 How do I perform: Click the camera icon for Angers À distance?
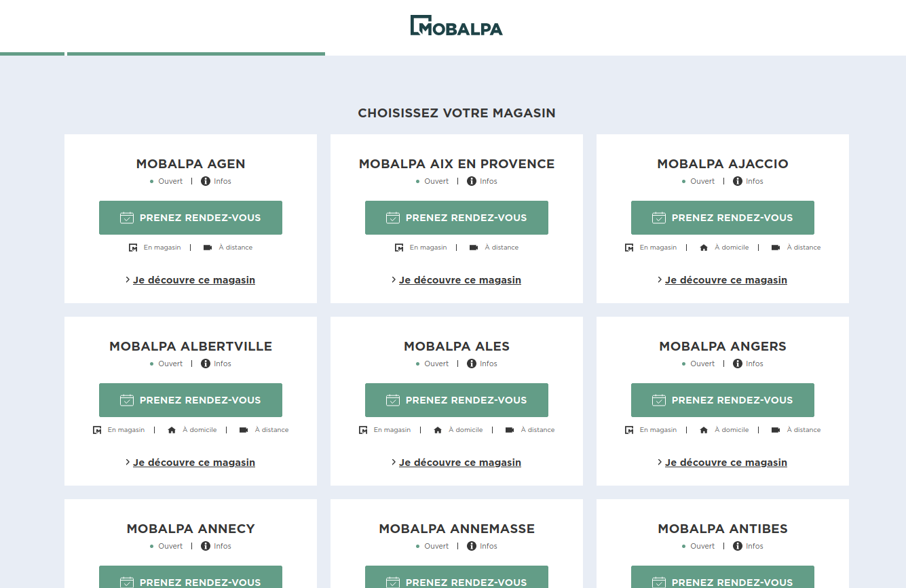click(x=776, y=430)
